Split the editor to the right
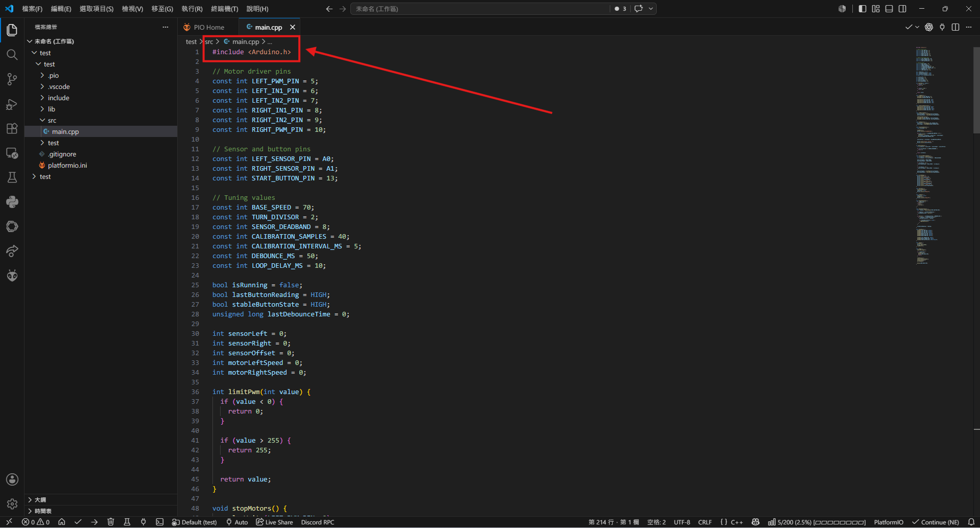The height and width of the screenshot is (528, 980). pos(955,27)
